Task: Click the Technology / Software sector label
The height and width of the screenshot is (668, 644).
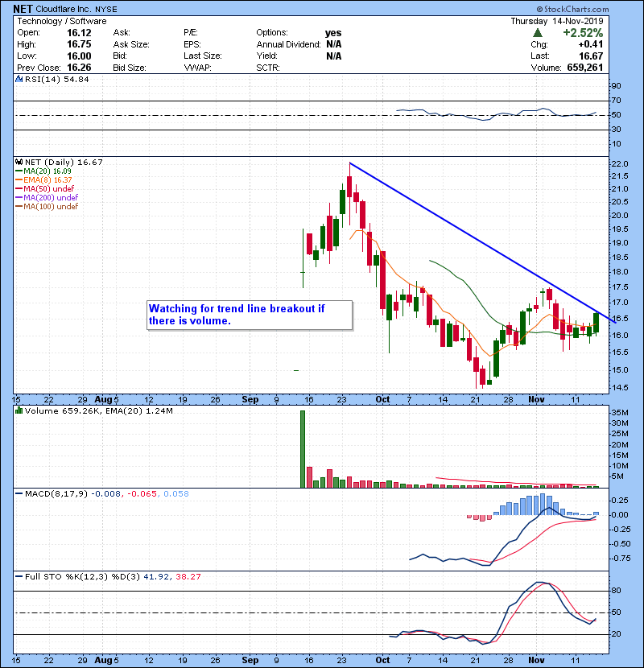Action: [x=62, y=21]
